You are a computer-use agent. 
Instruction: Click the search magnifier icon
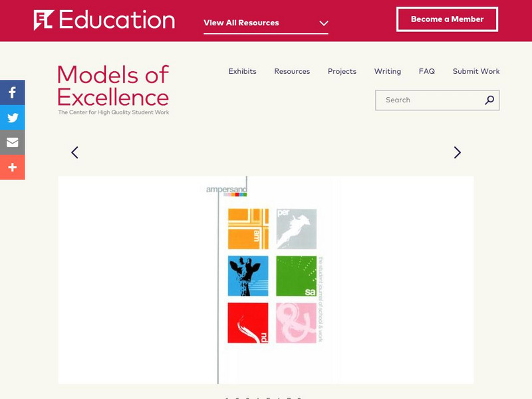(489, 100)
